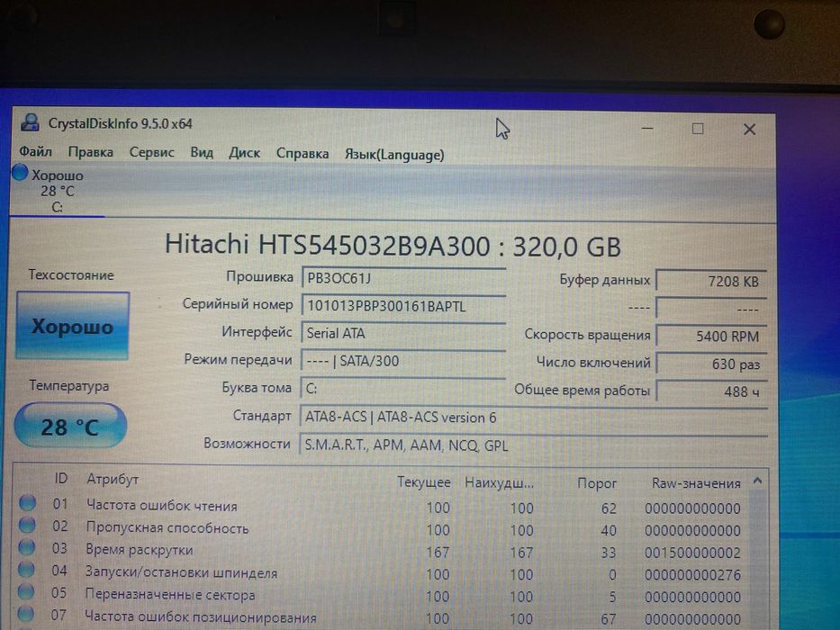This screenshot has width=840, height=630.
Task: Click the Буква тома field C:
Action: pyautogui.click(x=403, y=388)
